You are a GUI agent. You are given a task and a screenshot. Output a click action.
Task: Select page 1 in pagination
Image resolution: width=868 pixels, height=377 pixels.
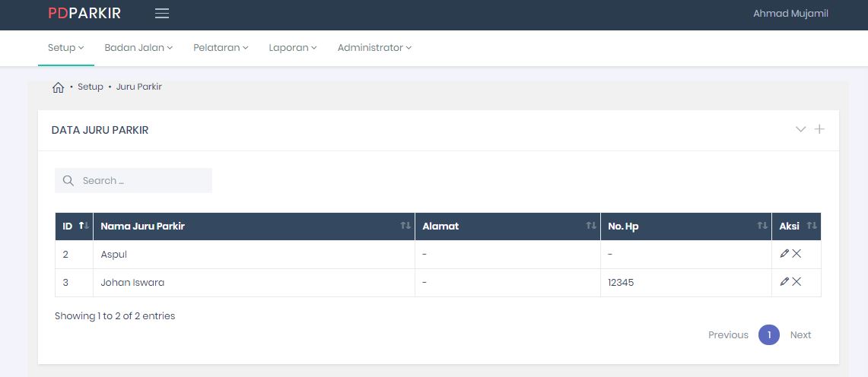[769, 335]
